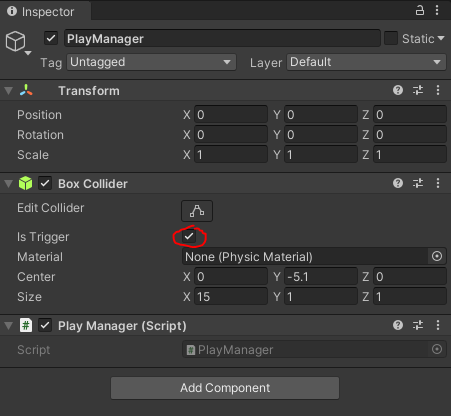Click the GameObject cube icon selector
Image resolution: width=451 pixels, height=416 pixels.
18,42
